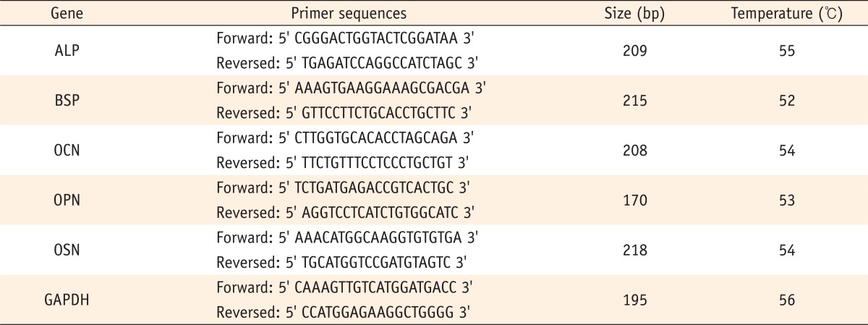
Task: Click the Temperature (℃) column header
Action: [x=787, y=14]
